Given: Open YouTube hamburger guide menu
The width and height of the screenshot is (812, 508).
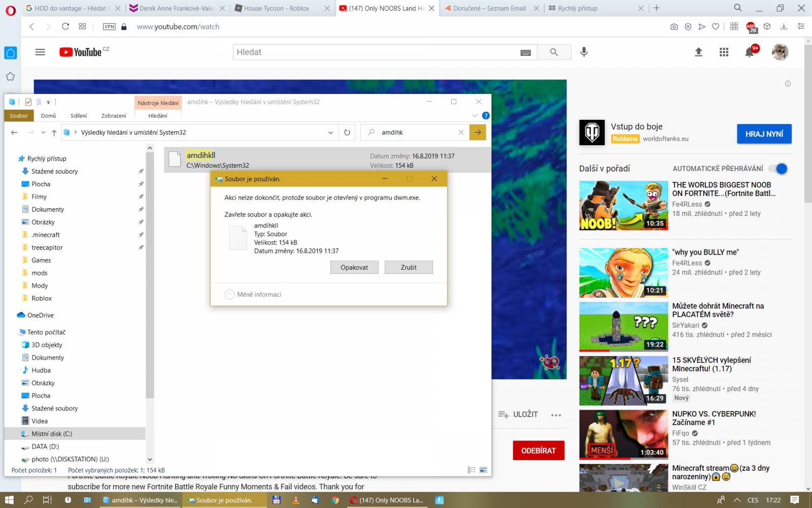Looking at the screenshot, I should point(40,52).
